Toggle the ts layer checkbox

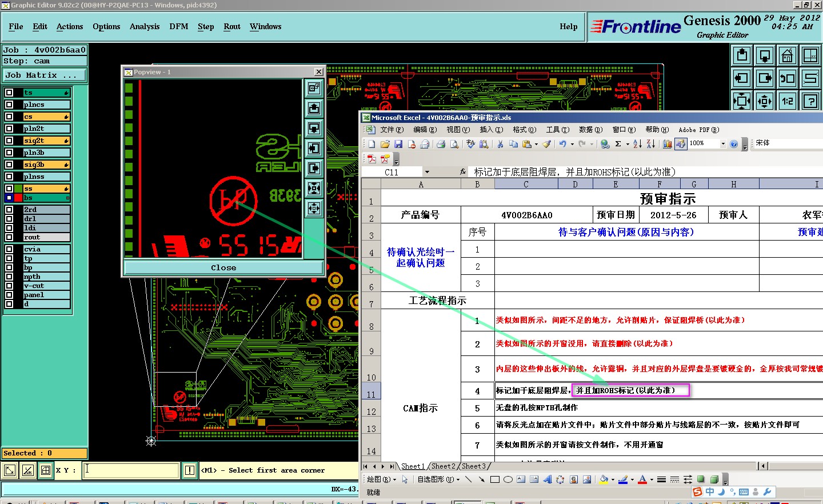(x=9, y=93)
